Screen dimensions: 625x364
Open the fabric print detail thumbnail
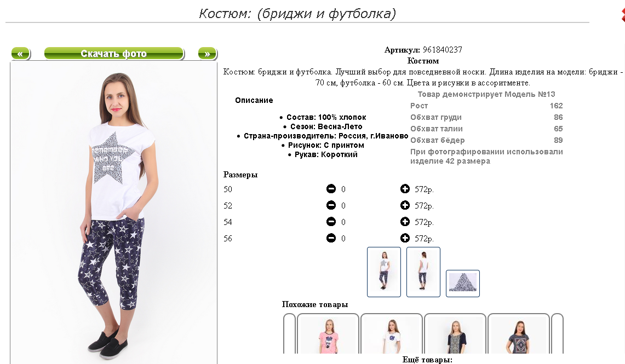(x=463, y=283)
